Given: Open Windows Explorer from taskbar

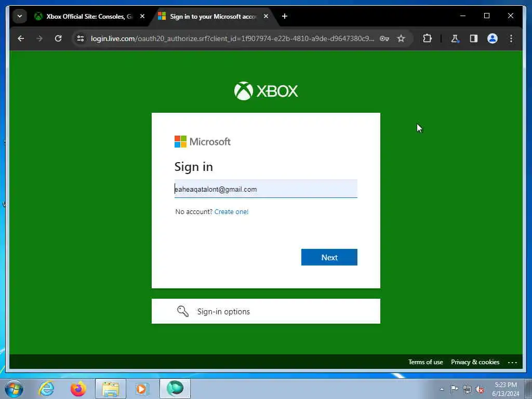Looking at the screenshot, I should click(x=111, y=389).
